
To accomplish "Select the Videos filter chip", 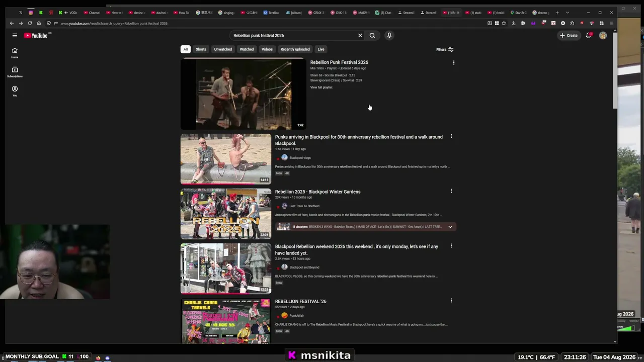I will click(x=267, y=49).
